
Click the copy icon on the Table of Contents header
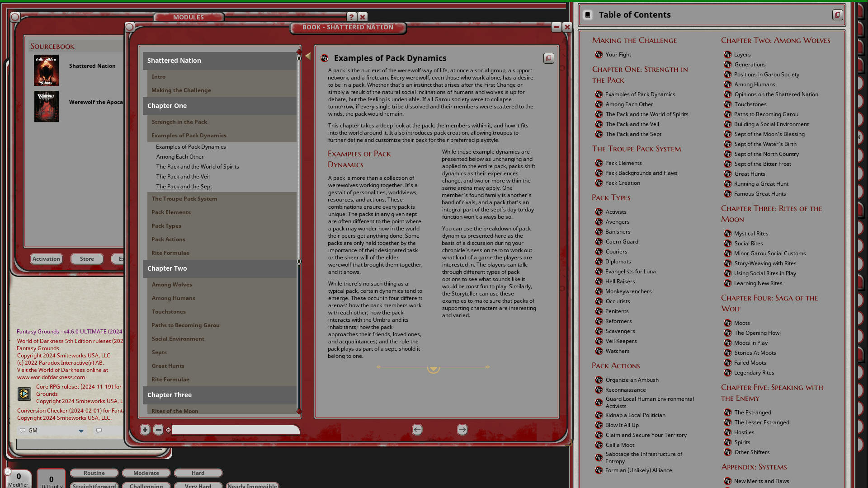837,15
